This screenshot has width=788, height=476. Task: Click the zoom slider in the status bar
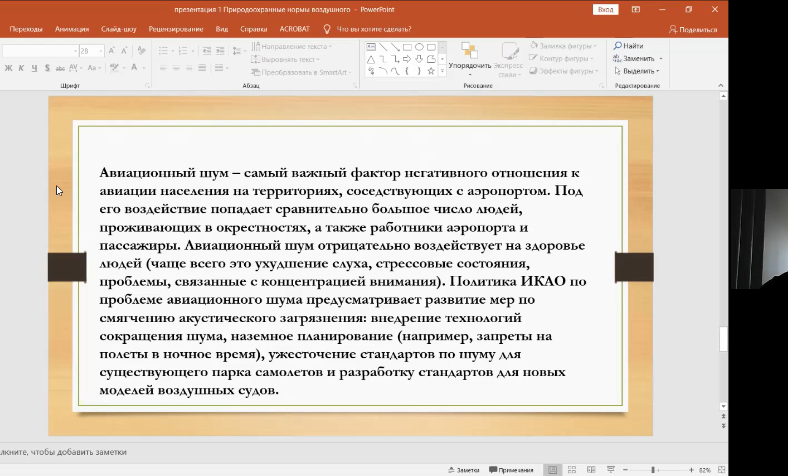click(x=653, y=469)
